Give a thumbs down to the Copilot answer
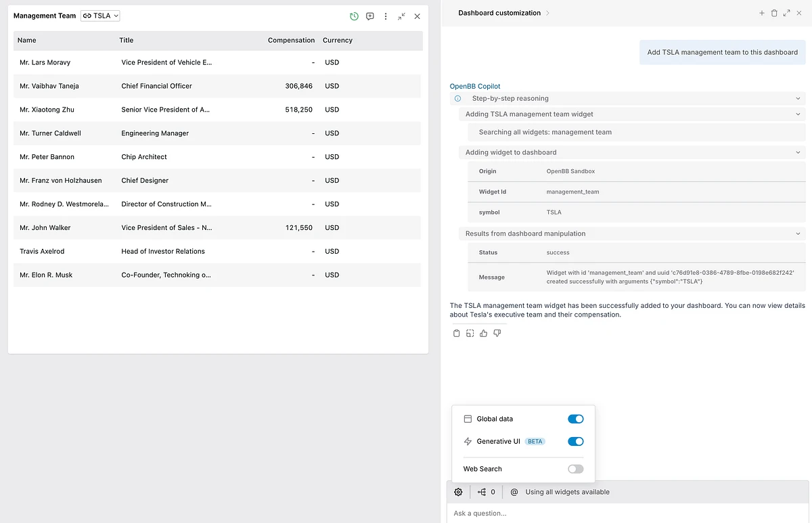The height and width of the screenshot is (523, 812). (x=497, y=333)
